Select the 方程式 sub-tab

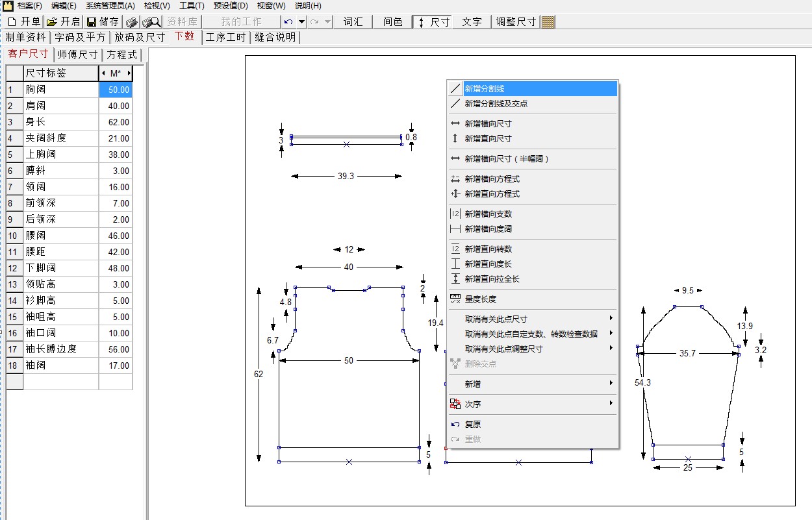[x=122, y=55]
